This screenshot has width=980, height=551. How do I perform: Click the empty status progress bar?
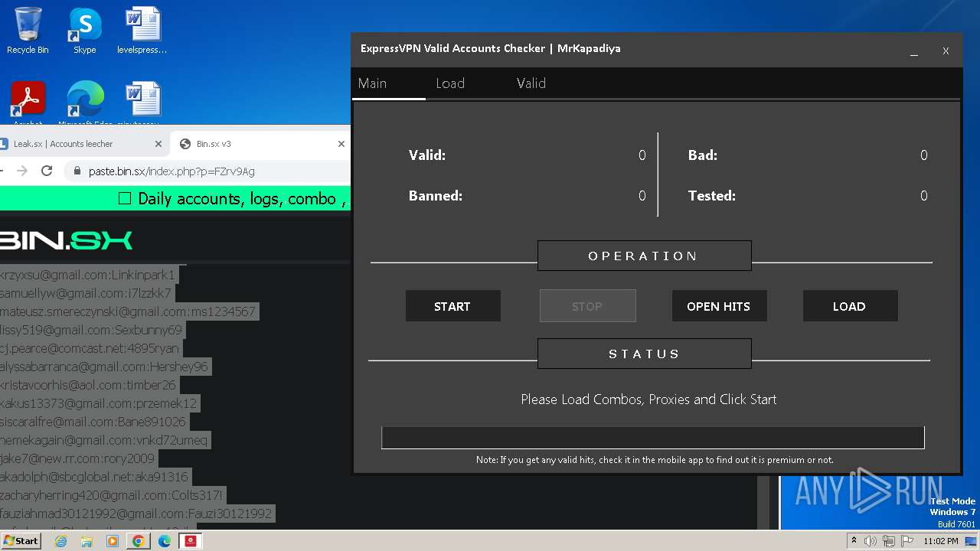coord(653,438)
